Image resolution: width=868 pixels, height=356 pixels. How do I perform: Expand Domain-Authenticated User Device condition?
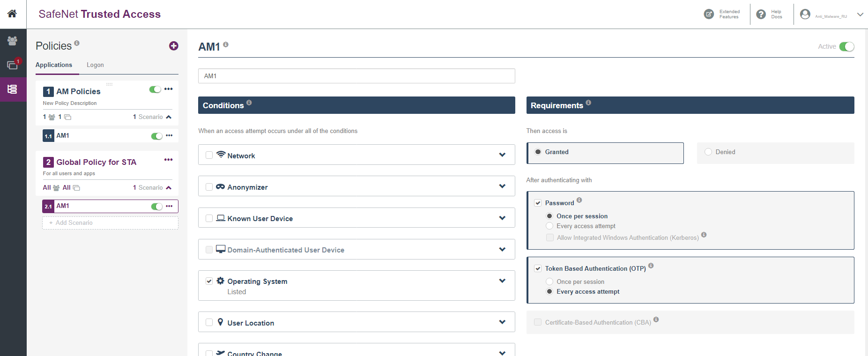(x=502, y=249)
